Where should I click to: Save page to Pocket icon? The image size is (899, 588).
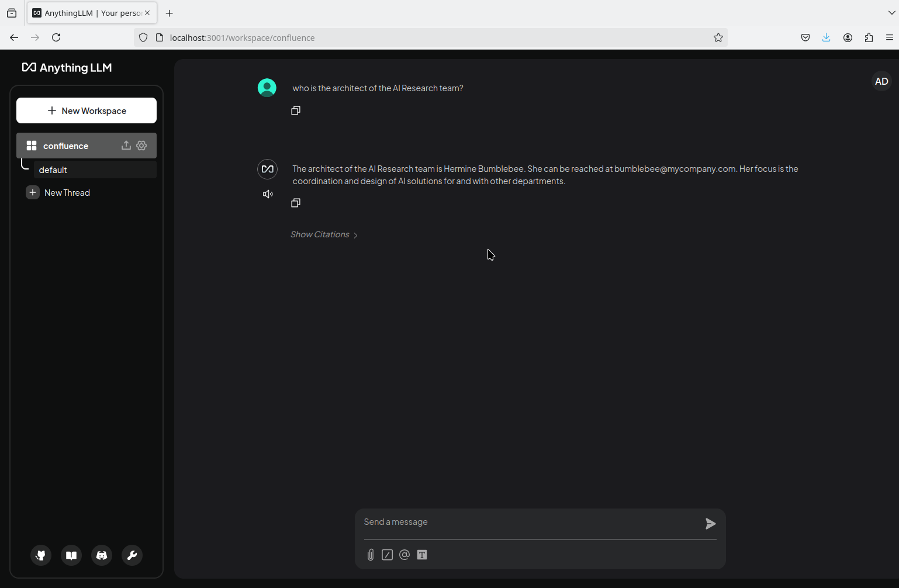pyautogui.click(x=805, y=37)
